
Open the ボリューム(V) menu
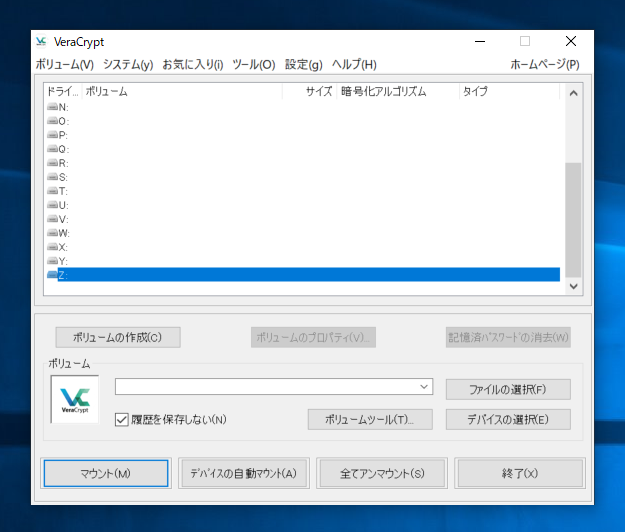(x=64, y=65)
